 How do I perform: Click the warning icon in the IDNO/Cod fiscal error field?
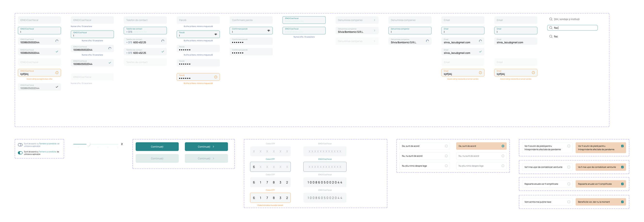tap(57, 73)
